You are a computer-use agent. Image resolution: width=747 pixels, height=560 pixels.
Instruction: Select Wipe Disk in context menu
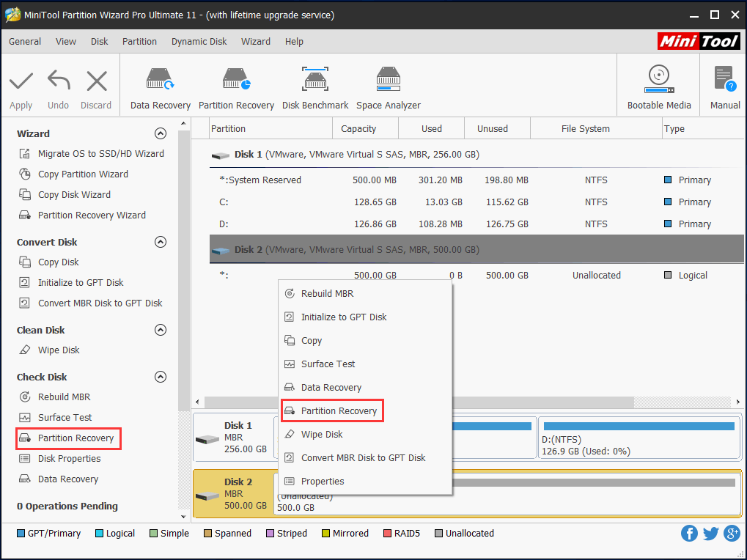[322, 435]
